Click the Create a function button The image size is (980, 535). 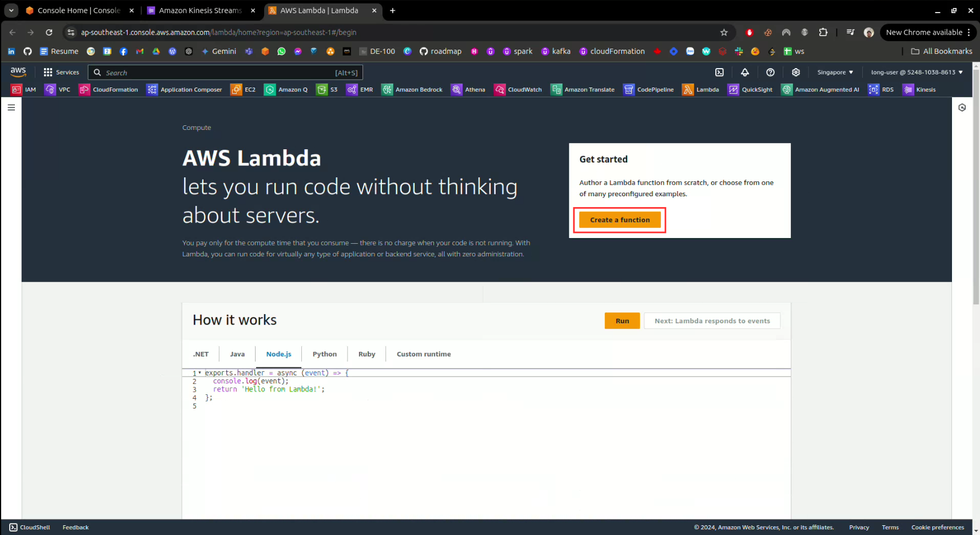click(x=620, y=220)
